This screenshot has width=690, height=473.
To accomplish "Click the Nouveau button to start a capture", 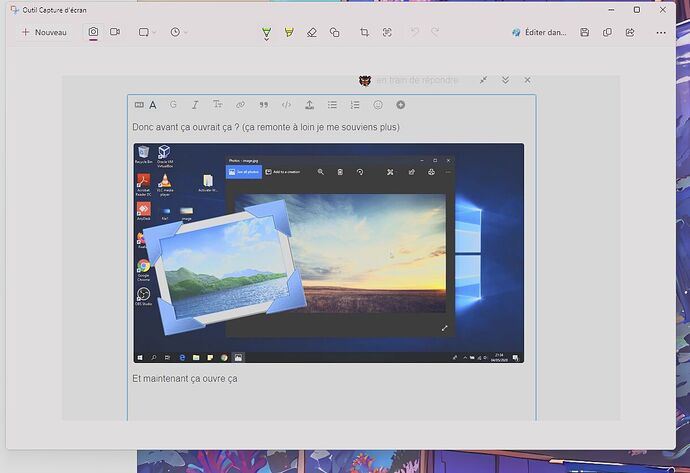I will click(x=44, y=32).
